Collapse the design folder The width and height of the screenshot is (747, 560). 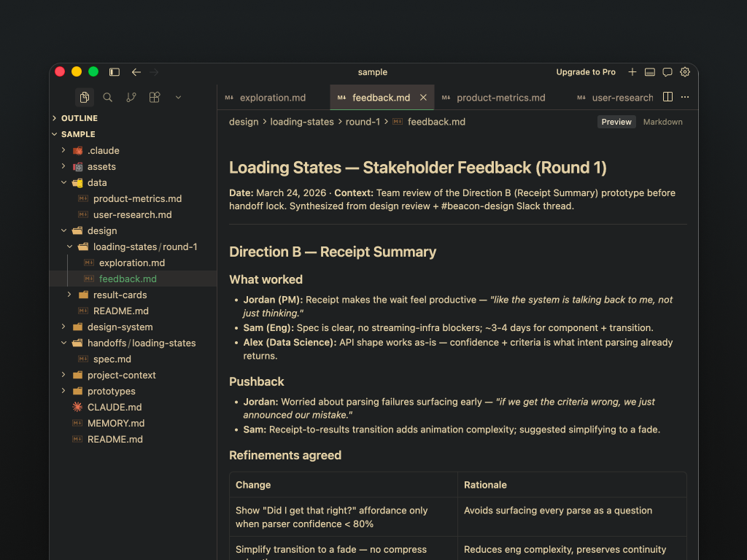(x=133, y=231)
